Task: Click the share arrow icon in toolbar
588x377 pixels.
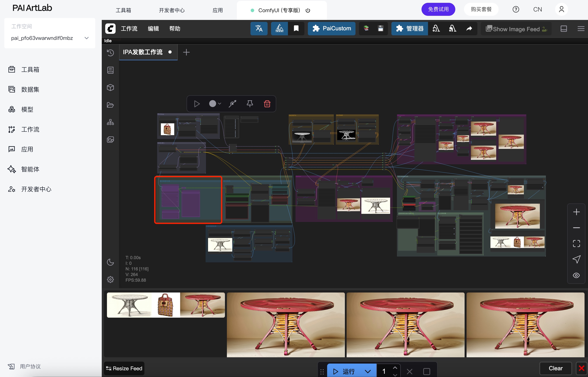Action: [x=469, y=29]
